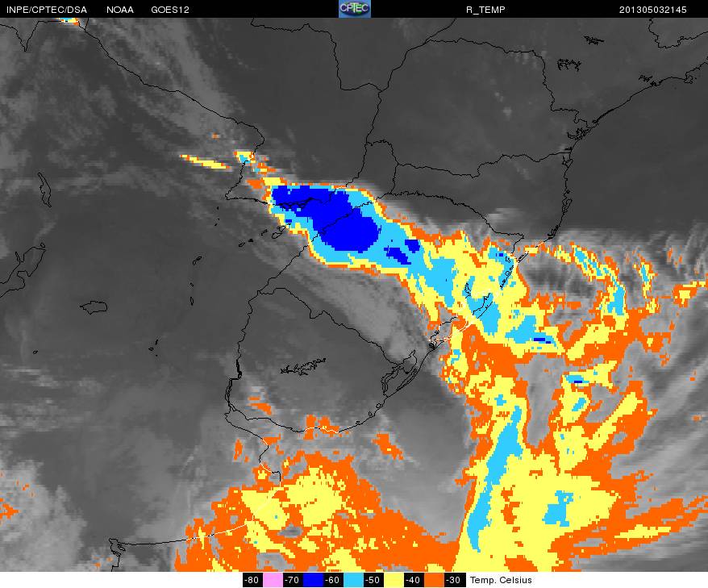
Task: Click the INPE/CPTEC/DSA label
Action: point(47,10)
